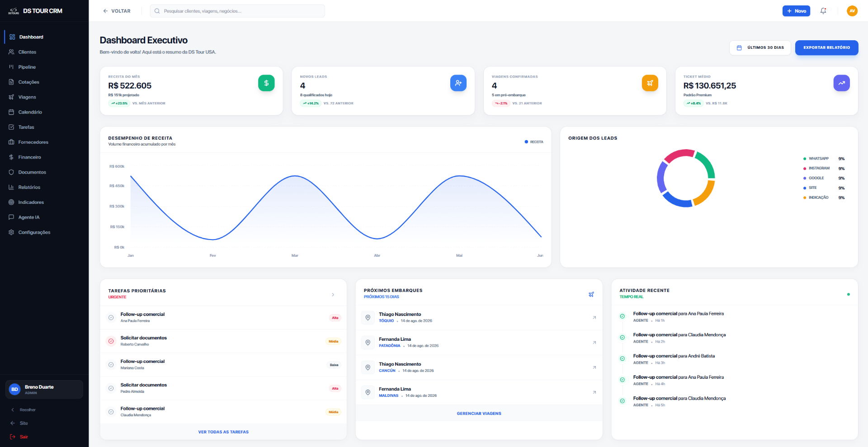868x447 pixels.
Task: Open Agente IA sidebar section
Action: click(x=44, y=217)
